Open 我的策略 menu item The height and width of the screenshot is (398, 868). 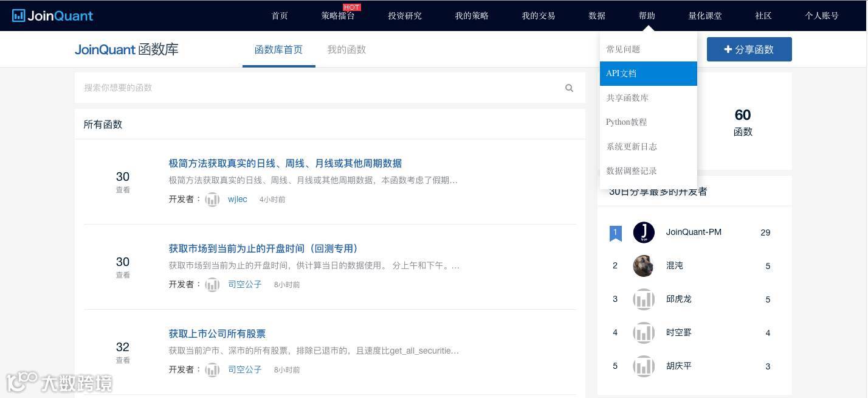(x=472, y=16)
